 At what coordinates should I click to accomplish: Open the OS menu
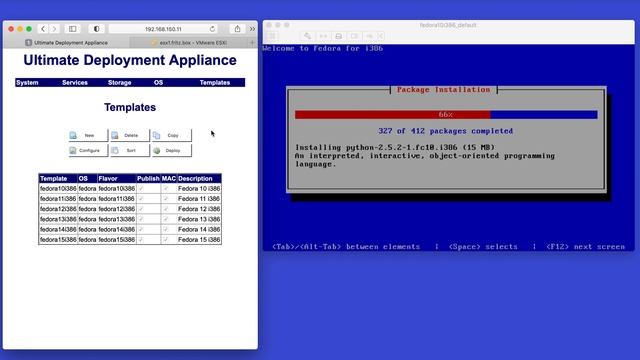pyautogui.click(x=158, y=82)
